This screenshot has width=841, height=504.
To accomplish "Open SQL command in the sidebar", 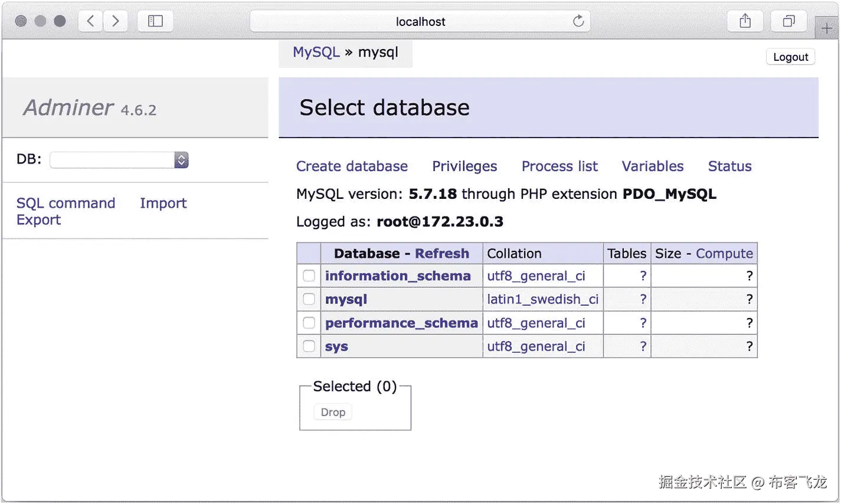I will pos(66,203).
